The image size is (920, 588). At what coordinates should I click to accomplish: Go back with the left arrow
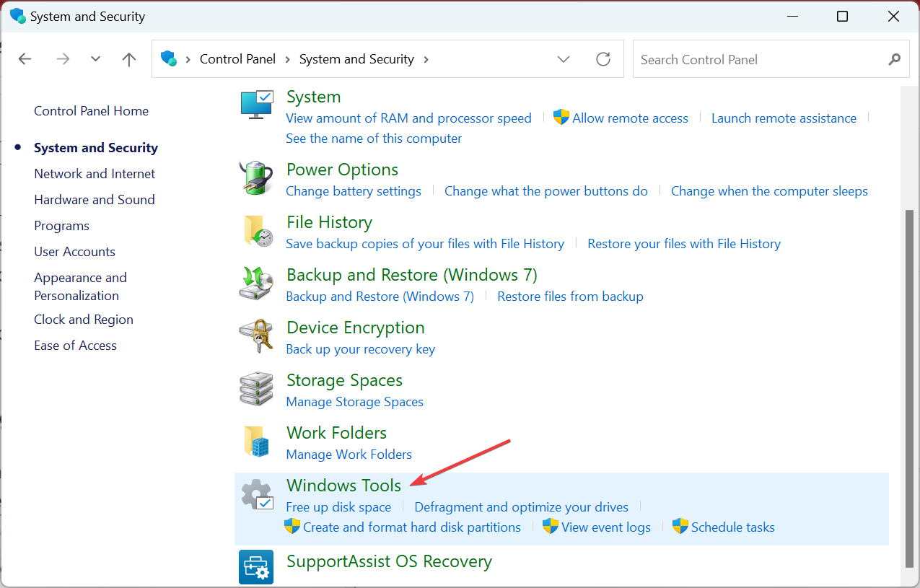point(25,59)
